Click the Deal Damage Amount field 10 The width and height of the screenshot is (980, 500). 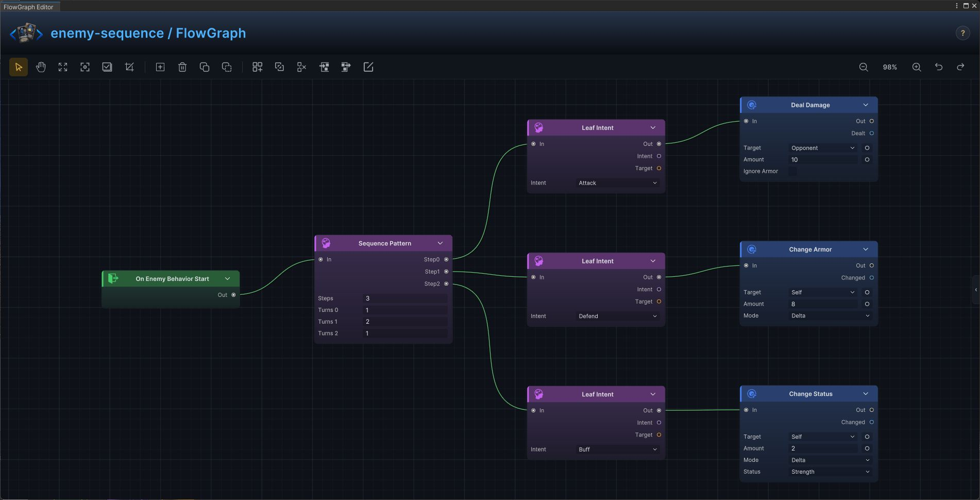click(x=823, y=160)
